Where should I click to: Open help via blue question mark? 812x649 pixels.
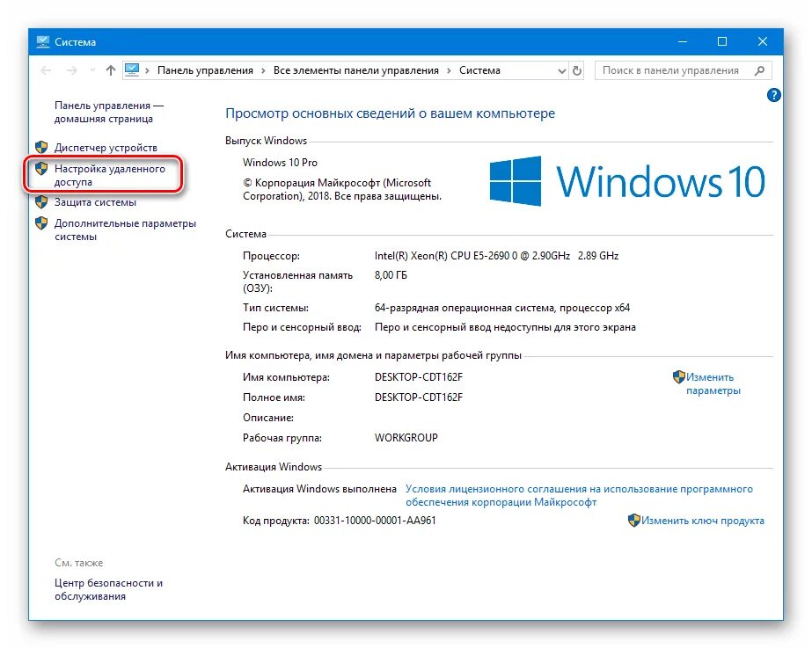(x=773, y=95)
